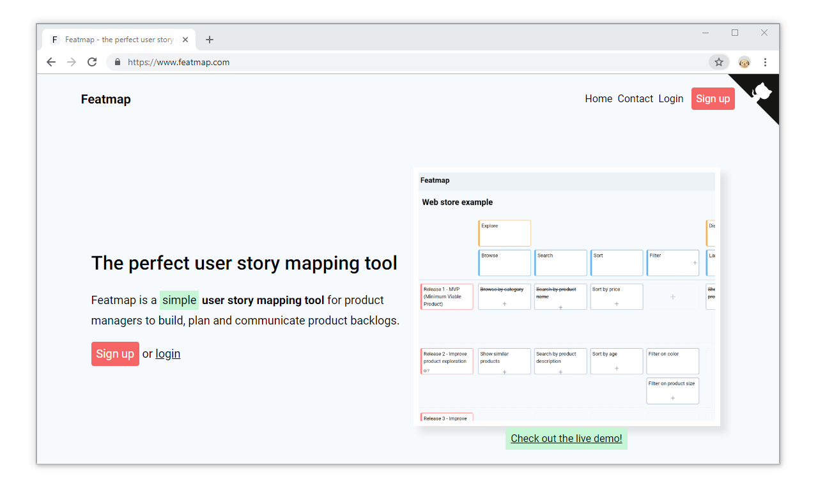Click the 'Filter' card in the demo image
The height and width of the screenshot is (504, 818).
click(673, 263)
